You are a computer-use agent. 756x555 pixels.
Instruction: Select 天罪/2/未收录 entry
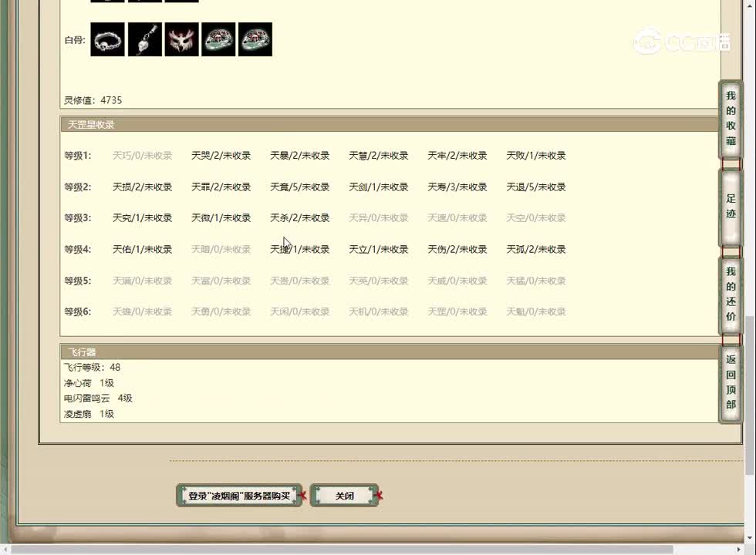pyautogui.click(x=221, y=187)
